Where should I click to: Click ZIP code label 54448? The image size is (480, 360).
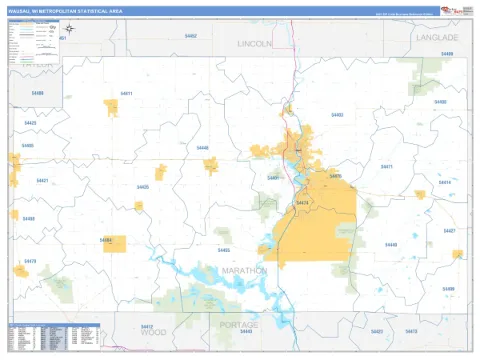click(x=203, y=148)
